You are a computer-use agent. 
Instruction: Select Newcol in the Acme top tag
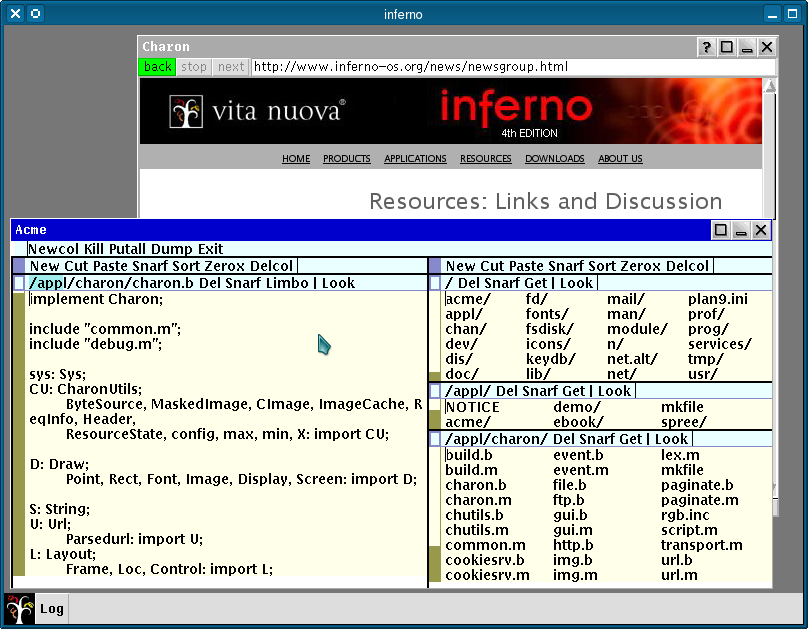tap(51, 249)
